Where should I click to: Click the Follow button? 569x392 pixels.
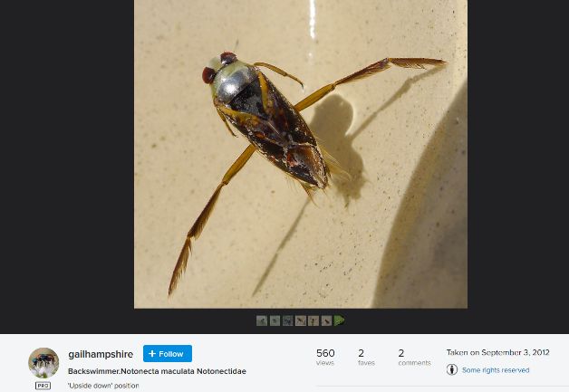168,354
